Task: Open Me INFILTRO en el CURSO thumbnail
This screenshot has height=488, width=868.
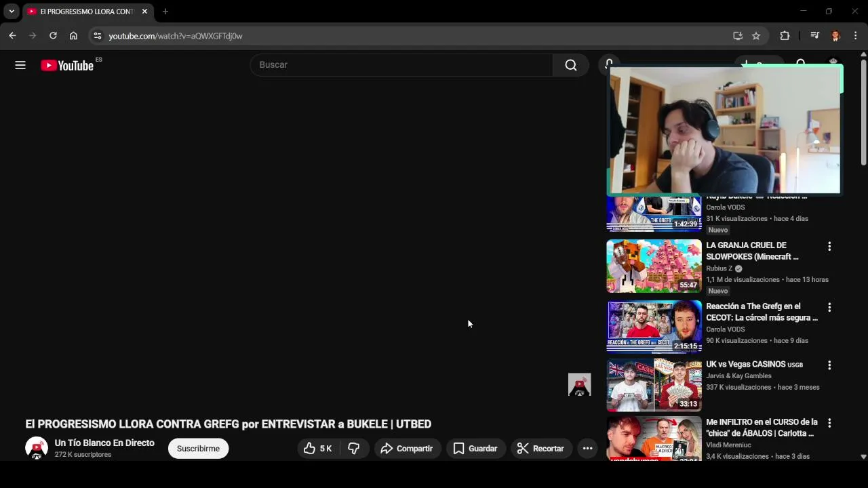Action: [654, 439]
